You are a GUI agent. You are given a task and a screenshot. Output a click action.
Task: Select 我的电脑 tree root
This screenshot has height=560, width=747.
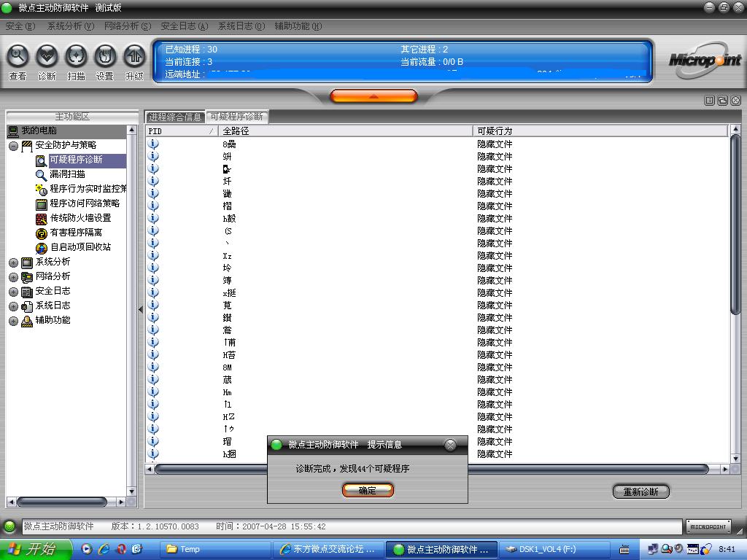(39, 131)
